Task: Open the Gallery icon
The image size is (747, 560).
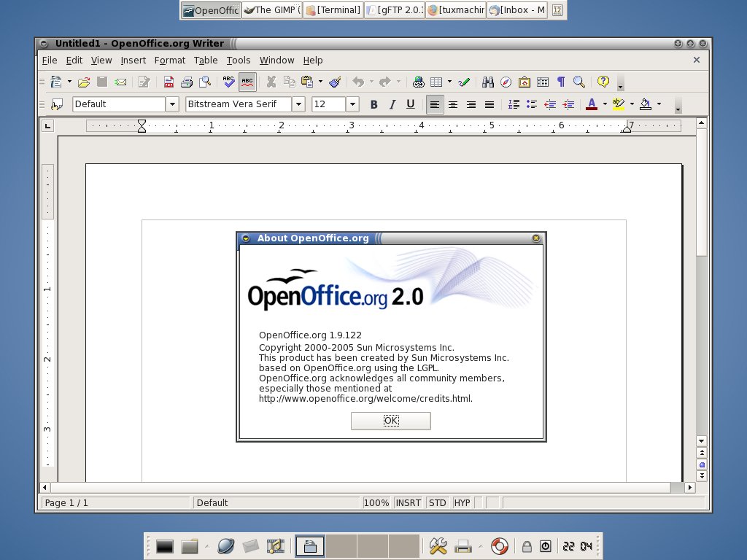Action: (525, 82)
